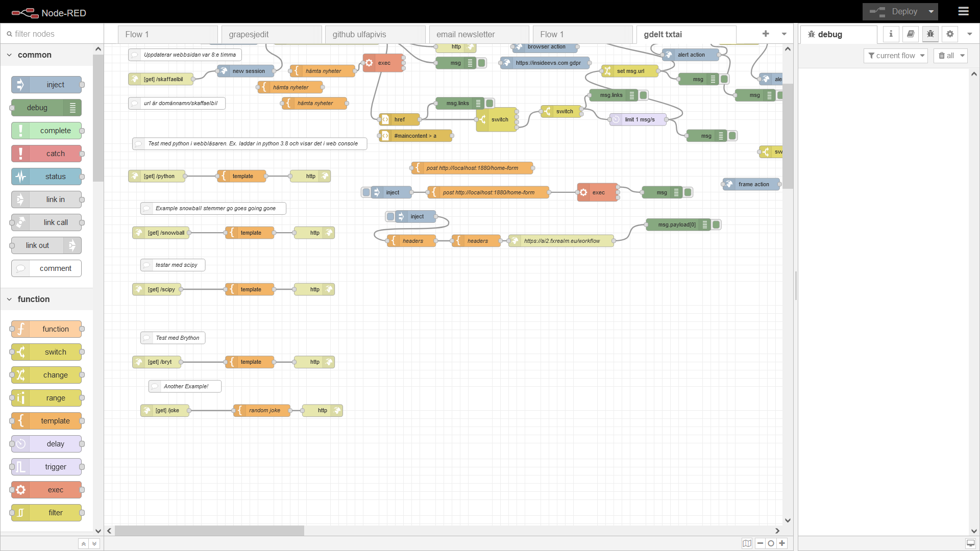Select the random joke template node
980x551 pixels.
coord(262,410)
